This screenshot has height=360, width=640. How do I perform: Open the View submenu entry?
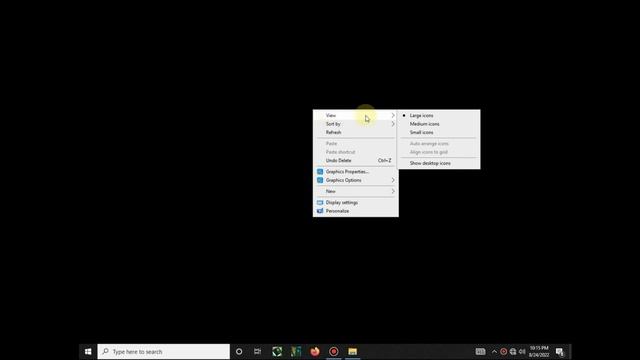pos(356,116)
